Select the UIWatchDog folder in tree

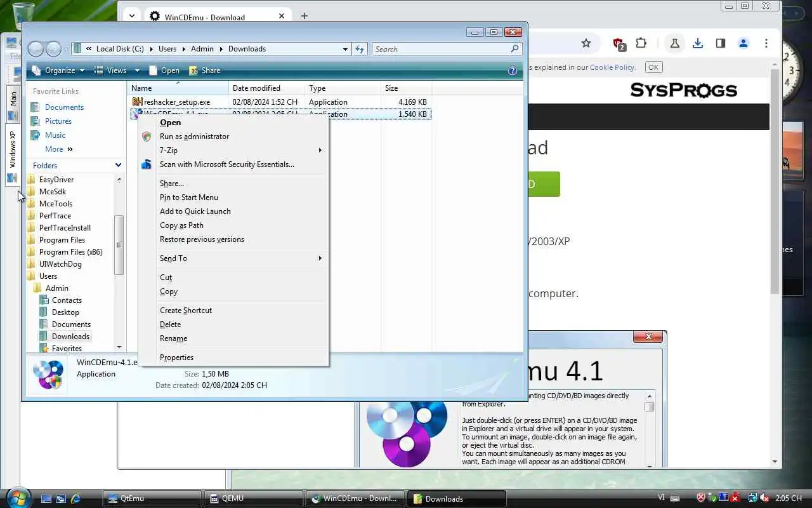click(60, 264)
